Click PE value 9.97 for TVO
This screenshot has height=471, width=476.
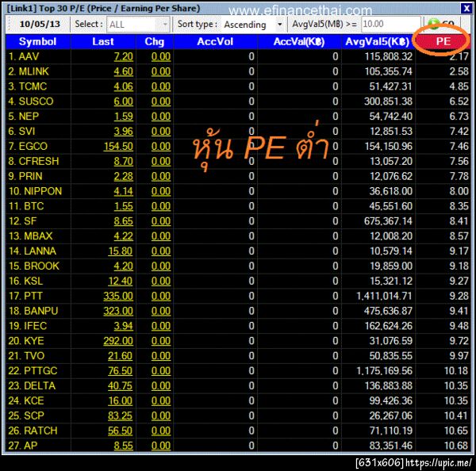tap(459, 356)
